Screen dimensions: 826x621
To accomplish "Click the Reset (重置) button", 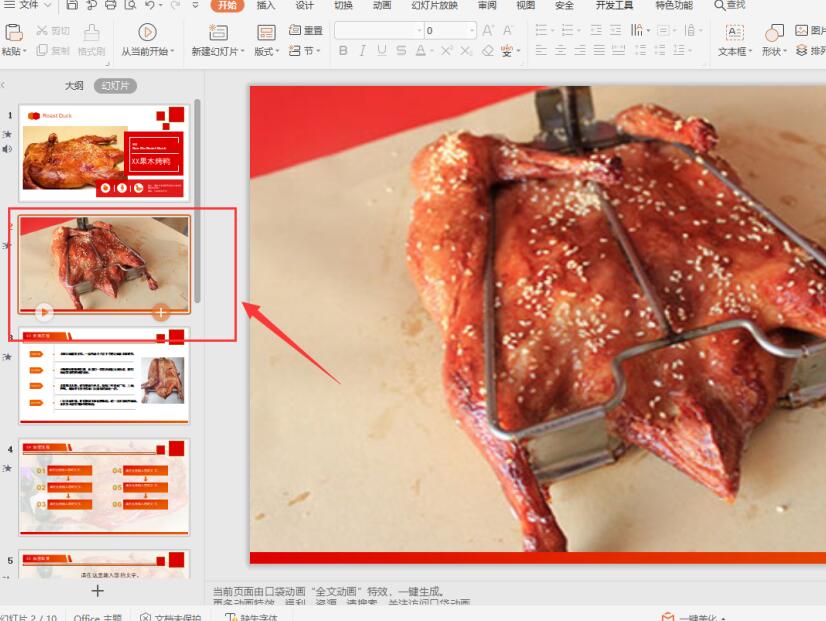I will click(306, 31).
